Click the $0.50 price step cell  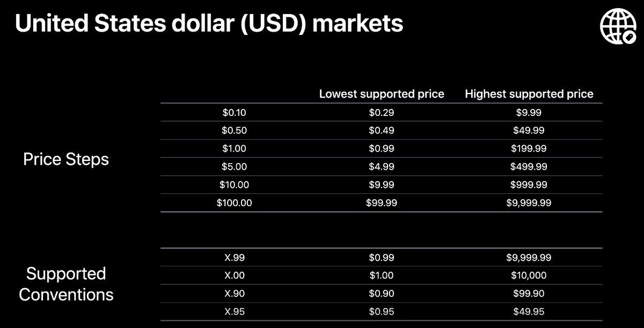point(235,130)
